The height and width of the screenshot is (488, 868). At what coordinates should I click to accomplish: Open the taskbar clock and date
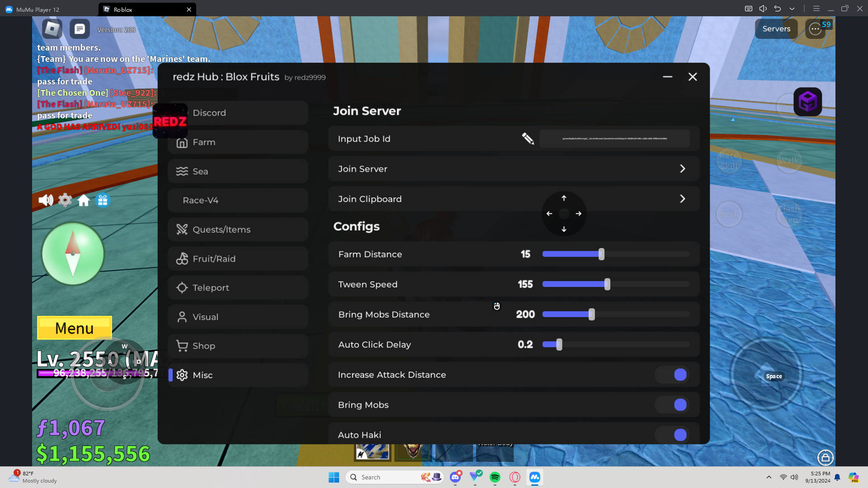pyautogui.click(x=818, y=477)
